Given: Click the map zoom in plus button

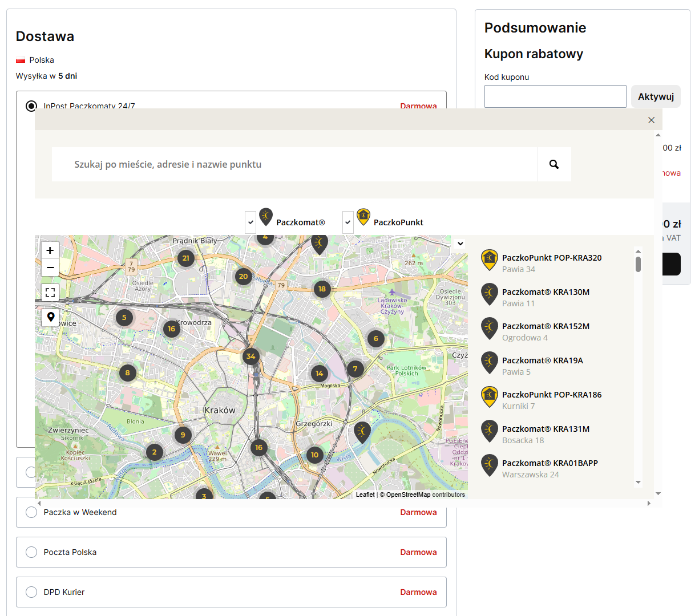Looking at the screenshot, I should (50, 250).
